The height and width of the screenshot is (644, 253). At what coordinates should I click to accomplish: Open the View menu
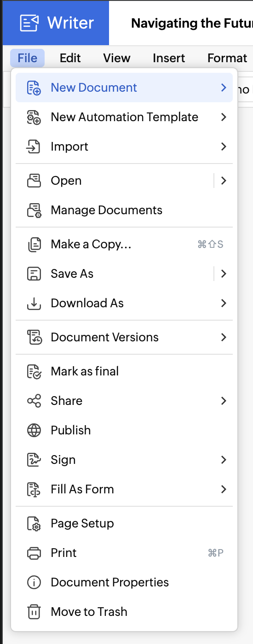tap(116, 58)
